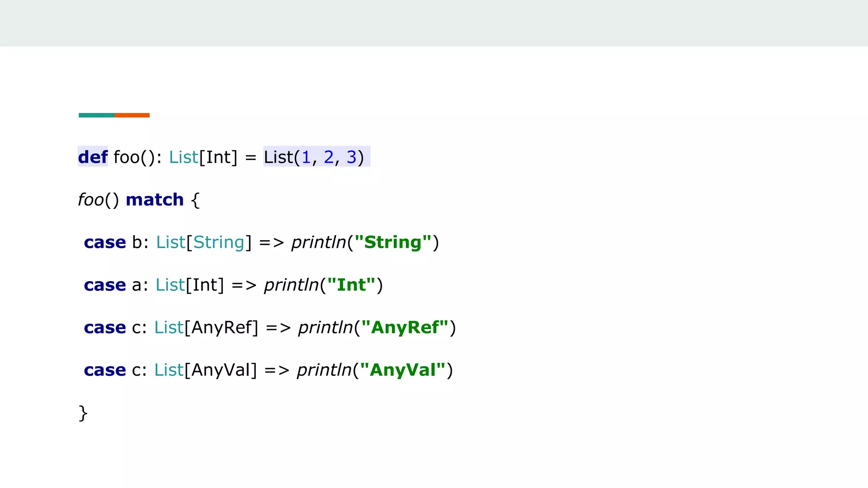
Task: Click the bold 'match' keyword
Action: 155,200
